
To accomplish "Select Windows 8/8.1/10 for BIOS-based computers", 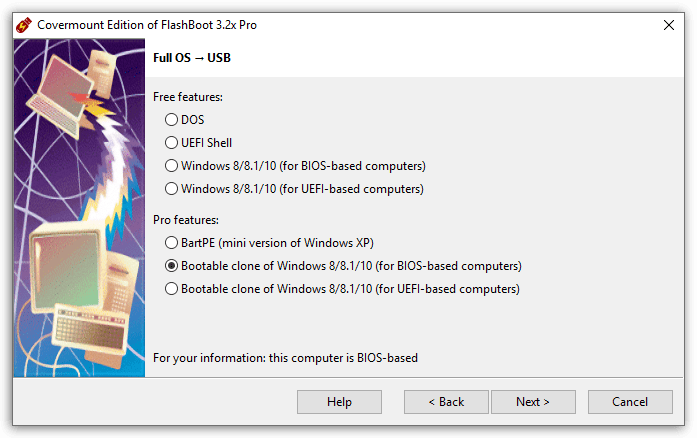I will [x=295, y=166].
